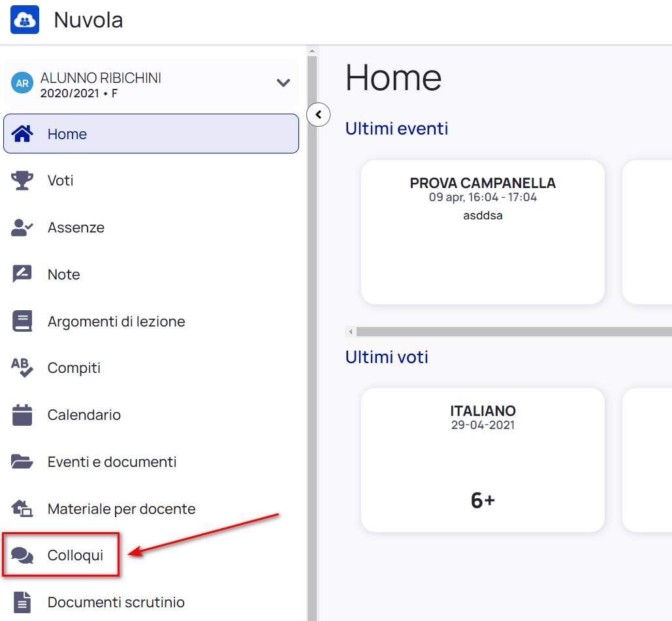
Task: Click the Voti trophy icon
Action: pyautogui.click(x=22, y=181)
